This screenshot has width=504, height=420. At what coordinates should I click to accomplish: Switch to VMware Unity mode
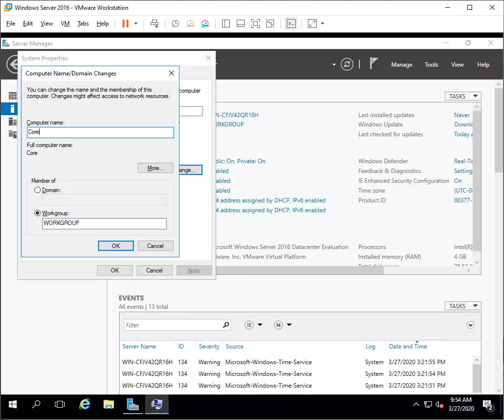click(x=270, y=24)
